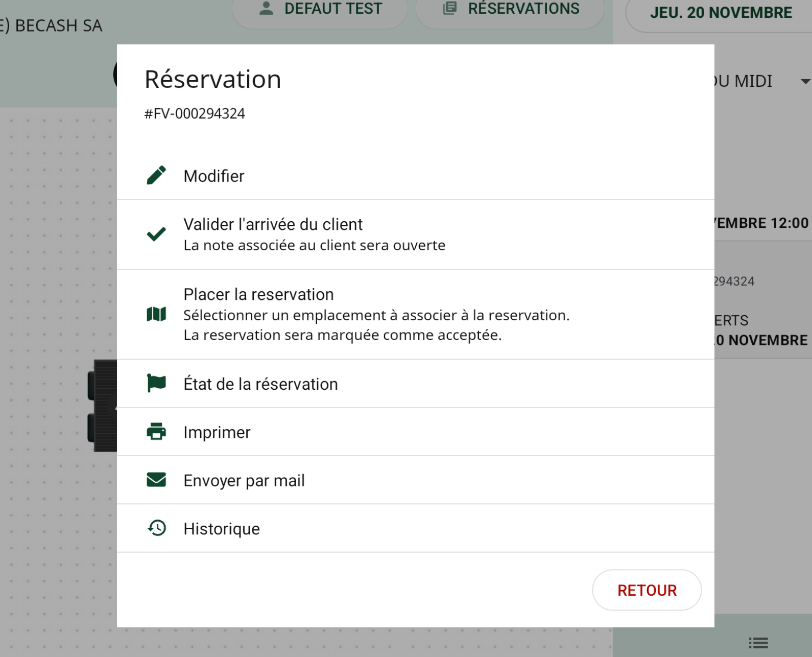Click the map placement icon
The width and height of the screenshot is (812, 657).
click(x=156, y=314)
